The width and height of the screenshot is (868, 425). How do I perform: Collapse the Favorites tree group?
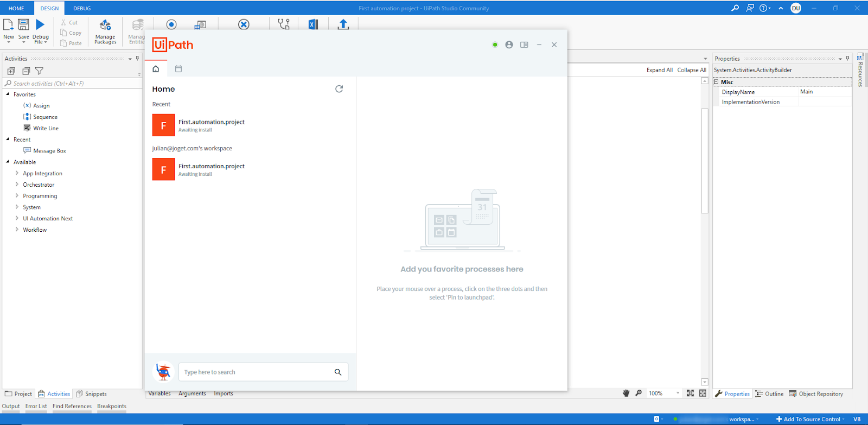8,94
